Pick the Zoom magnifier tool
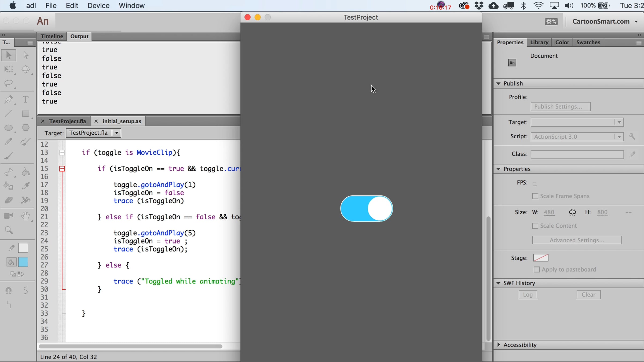 pos(9,230)
